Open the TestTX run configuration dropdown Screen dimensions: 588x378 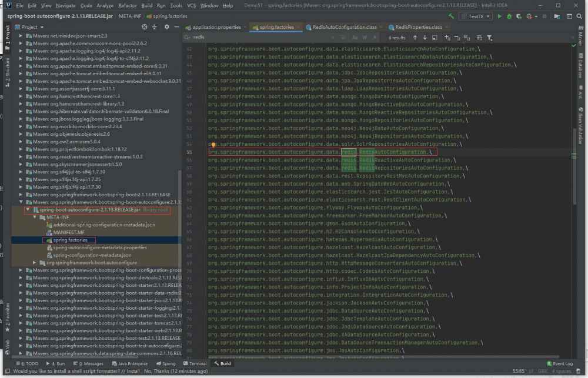[x=476, y=16]
